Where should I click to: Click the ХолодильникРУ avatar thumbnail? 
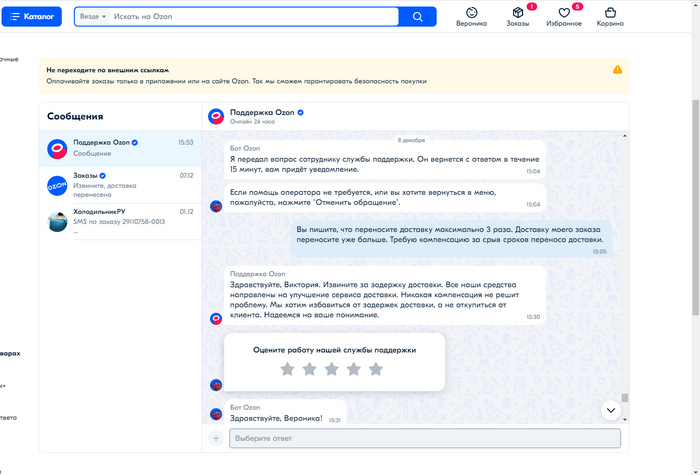click(57, 222)
